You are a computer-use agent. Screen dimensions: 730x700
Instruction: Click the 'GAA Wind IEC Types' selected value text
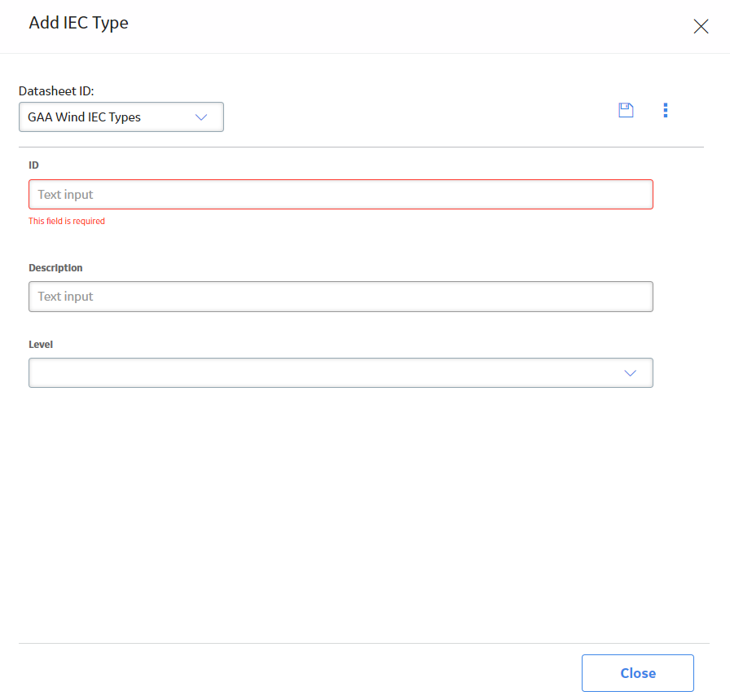point(84,117)
